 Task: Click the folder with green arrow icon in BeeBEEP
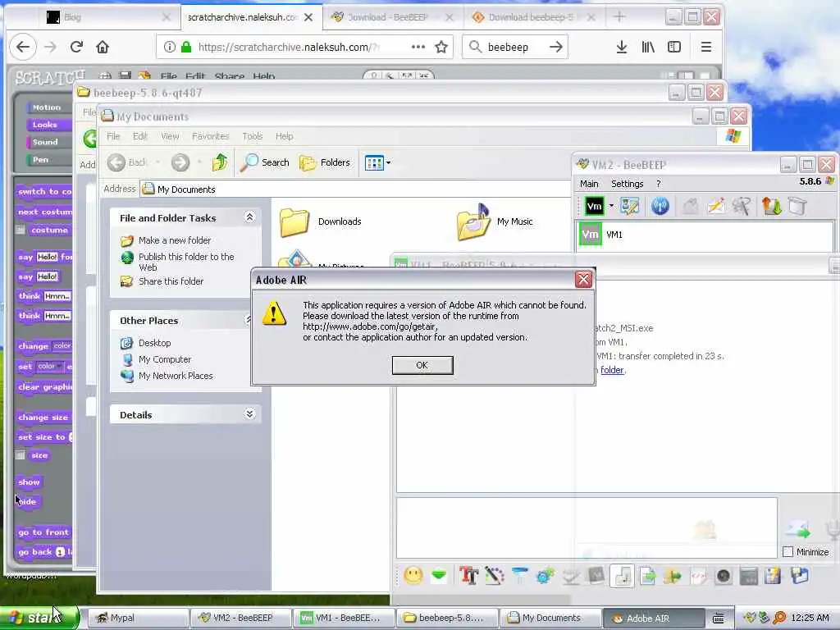click(673, 577)
